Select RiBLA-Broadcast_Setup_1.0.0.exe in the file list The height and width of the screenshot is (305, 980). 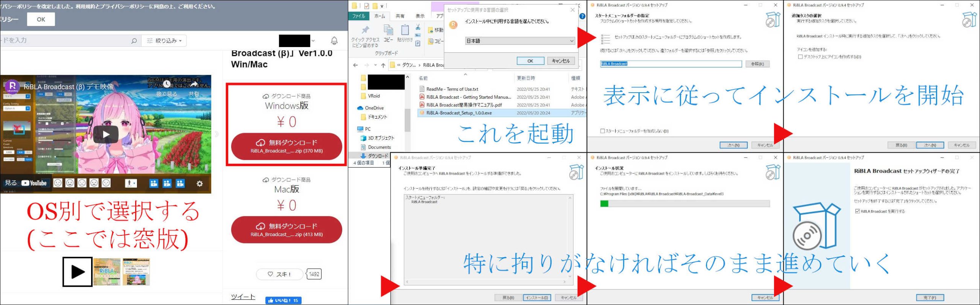coord(459,113)
